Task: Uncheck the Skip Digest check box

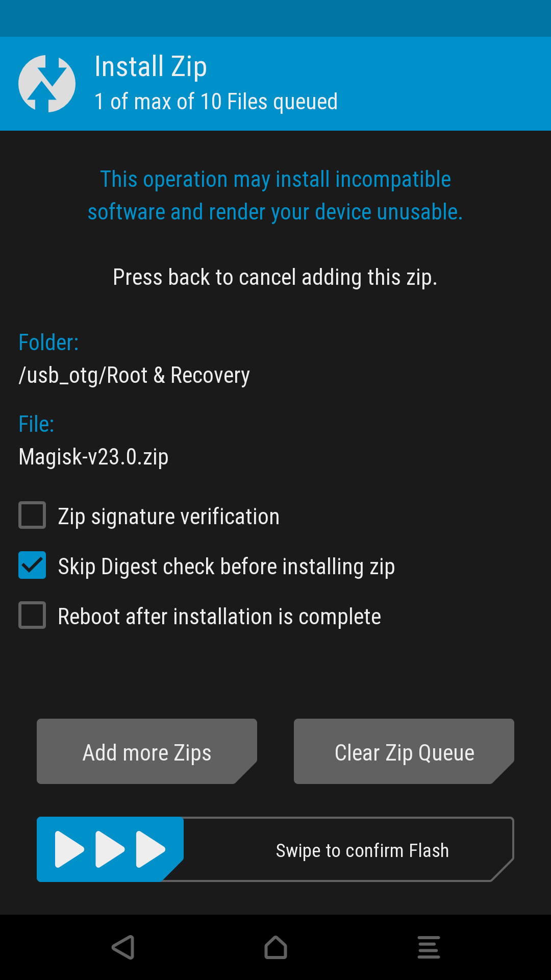Action: coord(32,565)
